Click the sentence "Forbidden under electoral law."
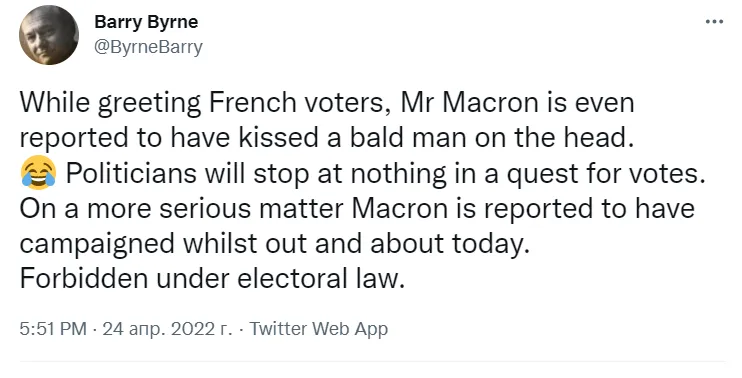The height and width of the screenshot is (378, 742). 212,279
